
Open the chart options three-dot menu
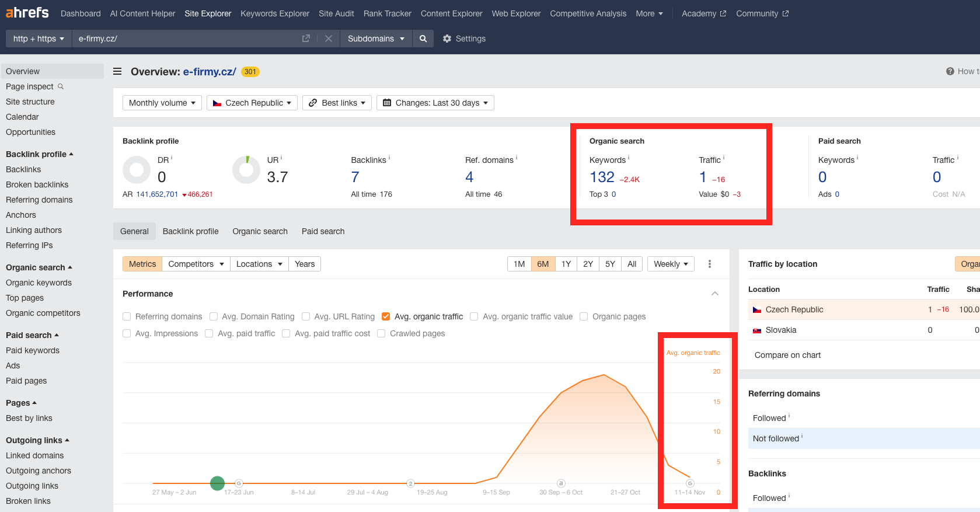pyautogui.click(x=710, y=264)
